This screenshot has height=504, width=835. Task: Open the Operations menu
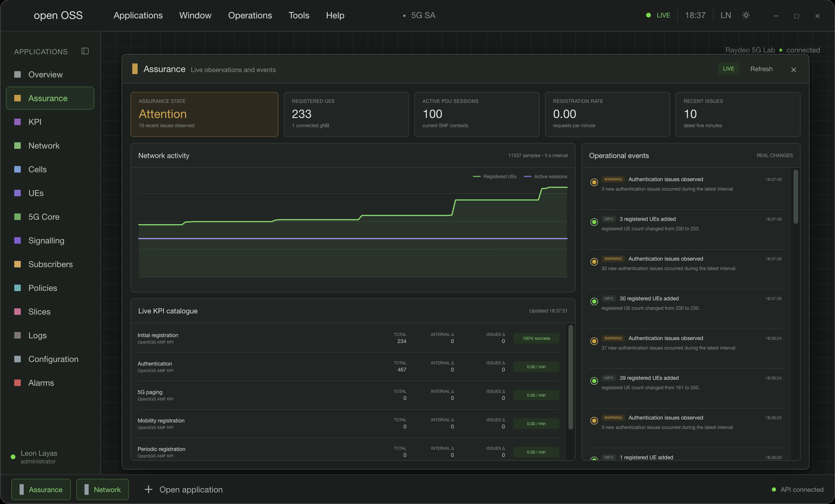click(250, 15)
